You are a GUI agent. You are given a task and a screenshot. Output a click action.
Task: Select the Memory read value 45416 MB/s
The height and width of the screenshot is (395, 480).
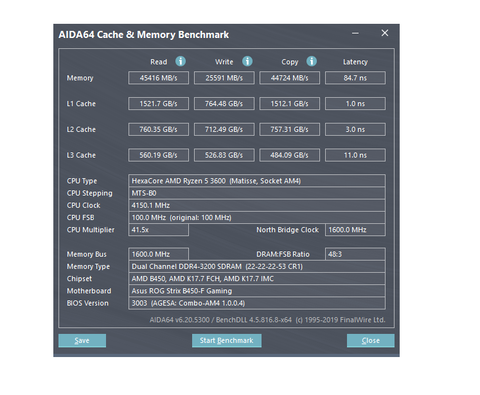click(158, 78)
